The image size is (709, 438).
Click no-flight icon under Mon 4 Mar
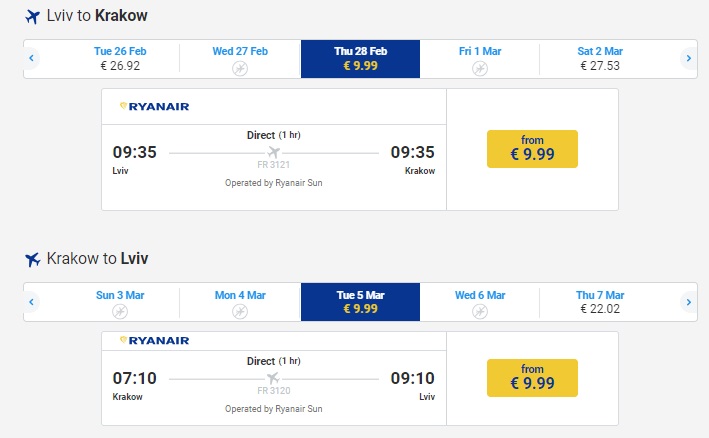tap(240, 311)
